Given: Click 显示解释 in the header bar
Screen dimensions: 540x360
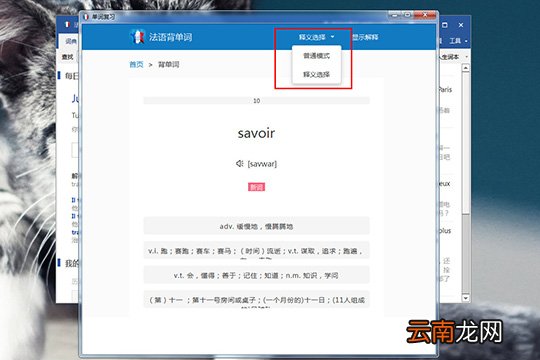Looking at the screenshot, I should pos(365,37).
